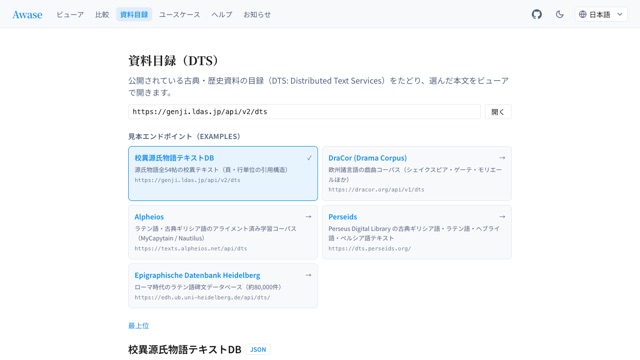Open the JSON badge link
640x360 pixels.
click(258, 349)
